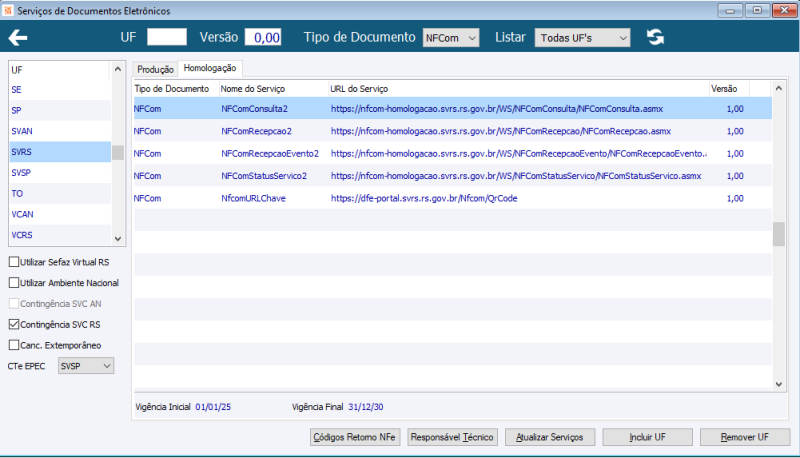
Task: Select the NfcomURLChave service name
Action: tap(254, 198)
